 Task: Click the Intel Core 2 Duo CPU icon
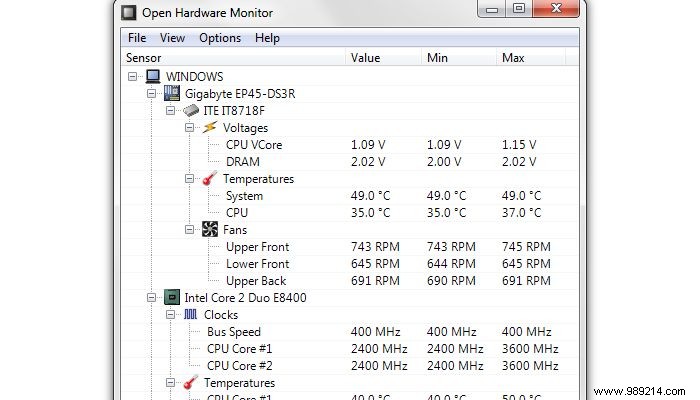(x=172, y=297)
